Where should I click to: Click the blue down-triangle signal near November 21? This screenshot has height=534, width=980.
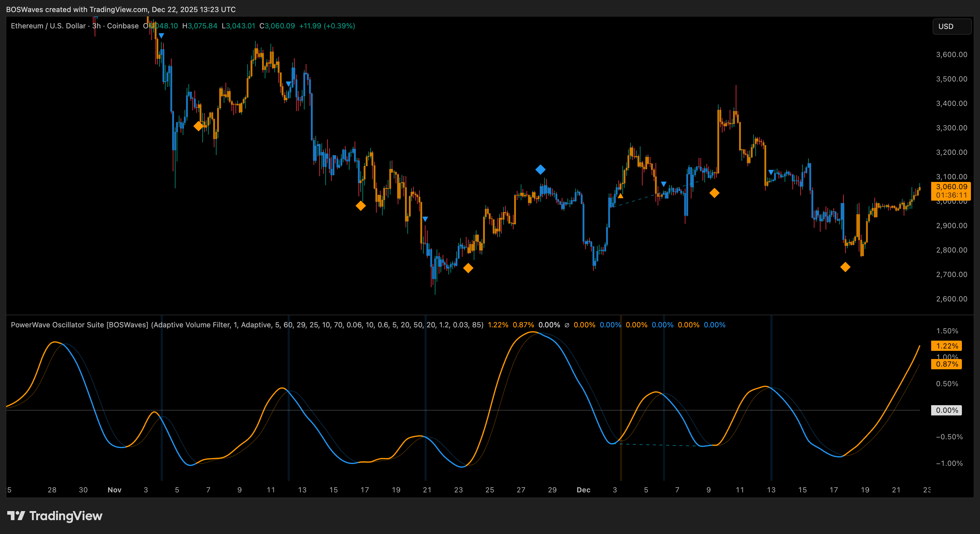click(425, 219)
